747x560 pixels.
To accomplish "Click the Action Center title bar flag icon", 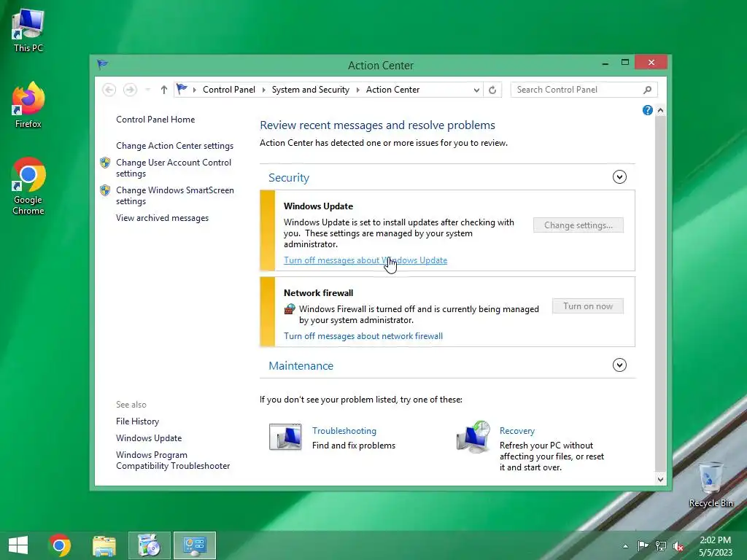I will [x=102, y=64].
